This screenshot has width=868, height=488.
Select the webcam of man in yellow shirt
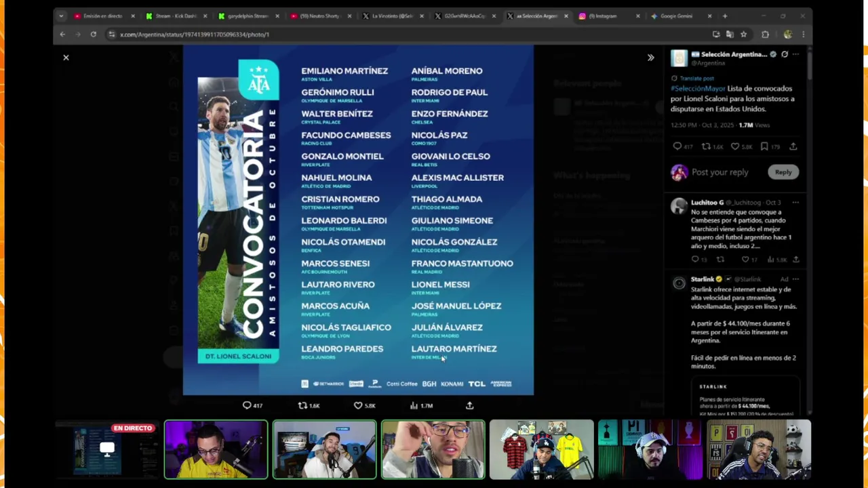[216, 449]
